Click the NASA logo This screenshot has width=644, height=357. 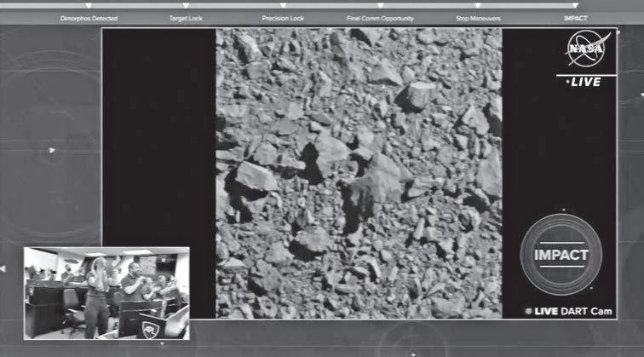(587, 49)
